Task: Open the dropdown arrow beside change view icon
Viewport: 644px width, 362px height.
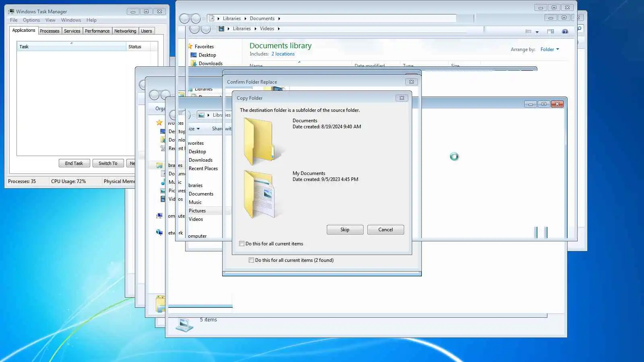Action: click(537, 32)
